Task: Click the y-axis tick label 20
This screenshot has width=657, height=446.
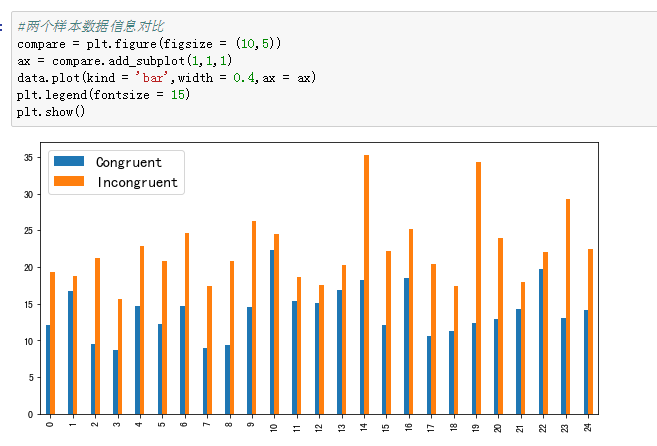Action: [x=28, y=267]
